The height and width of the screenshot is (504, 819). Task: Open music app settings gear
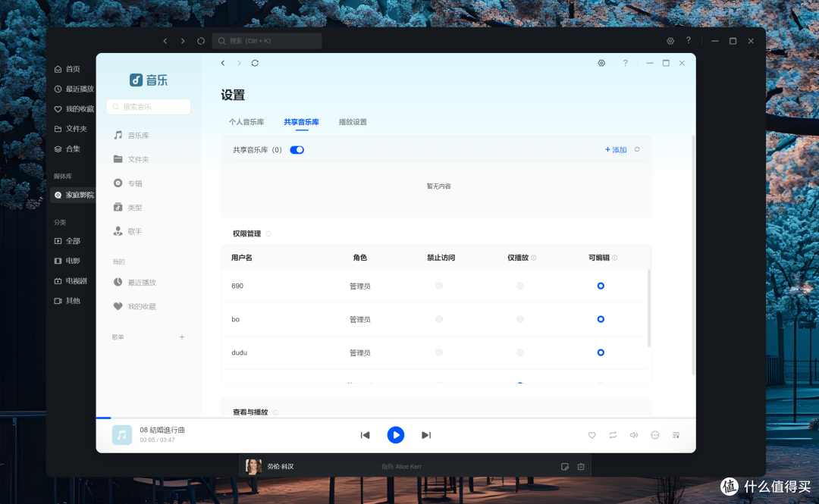pyautogui.click(x=601, y=63)
